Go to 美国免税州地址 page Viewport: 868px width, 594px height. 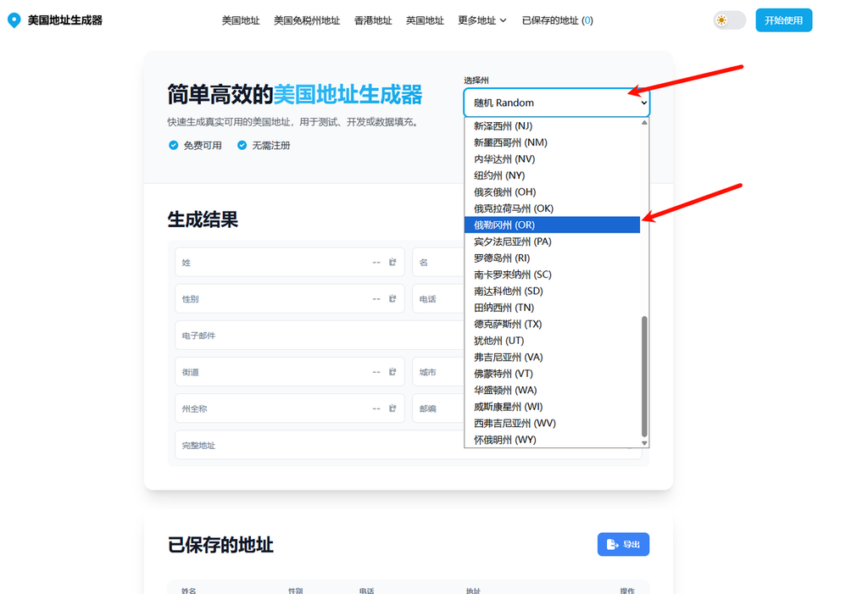pos(307,20)
